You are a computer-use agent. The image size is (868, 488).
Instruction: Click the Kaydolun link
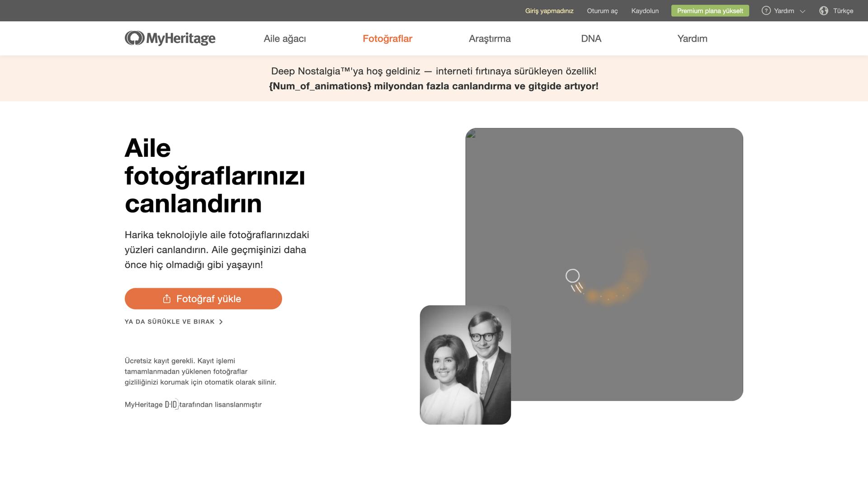645,11
